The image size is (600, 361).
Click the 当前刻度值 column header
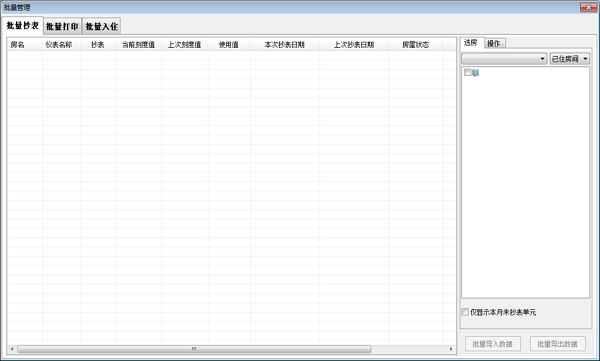click(x=139, y=45)
